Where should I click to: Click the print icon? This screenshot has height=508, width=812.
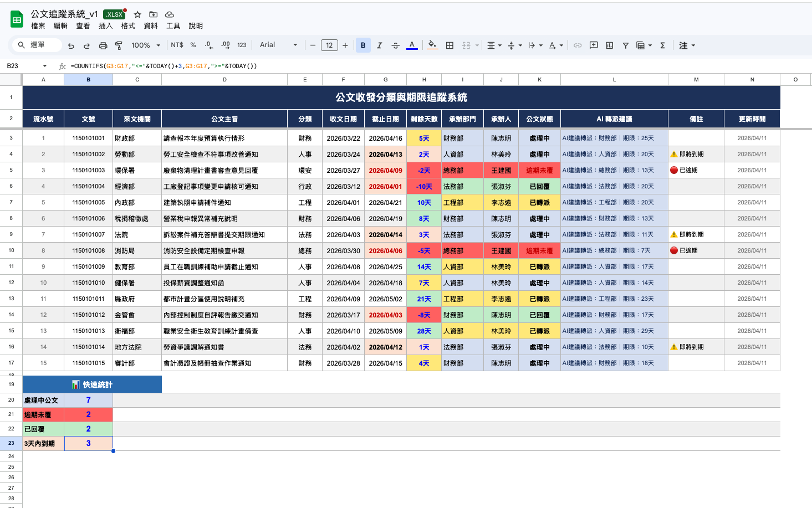click(x=103, y=45)
